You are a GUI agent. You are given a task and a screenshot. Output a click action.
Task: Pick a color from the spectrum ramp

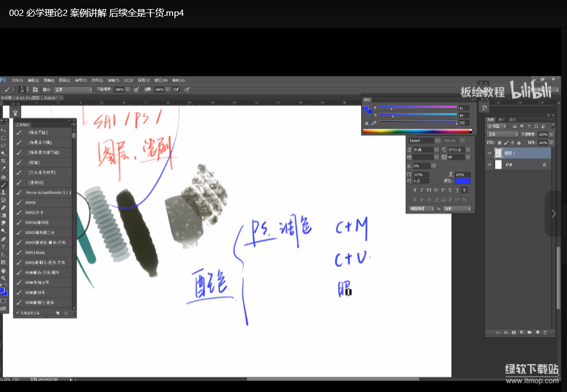(417, 131)
